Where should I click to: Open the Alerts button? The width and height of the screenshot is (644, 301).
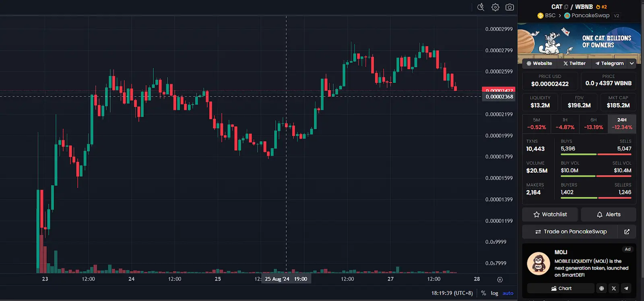[x=609, y=214]
